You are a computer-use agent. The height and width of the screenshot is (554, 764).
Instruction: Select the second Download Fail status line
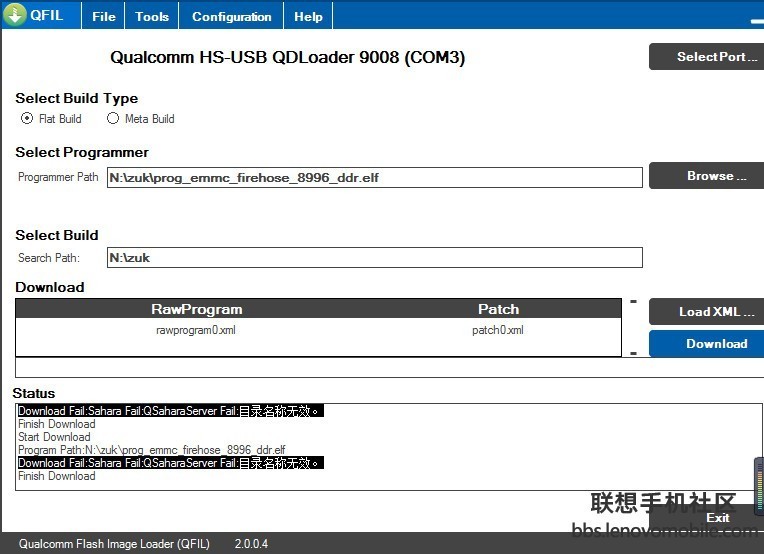[x=171, y=462]
